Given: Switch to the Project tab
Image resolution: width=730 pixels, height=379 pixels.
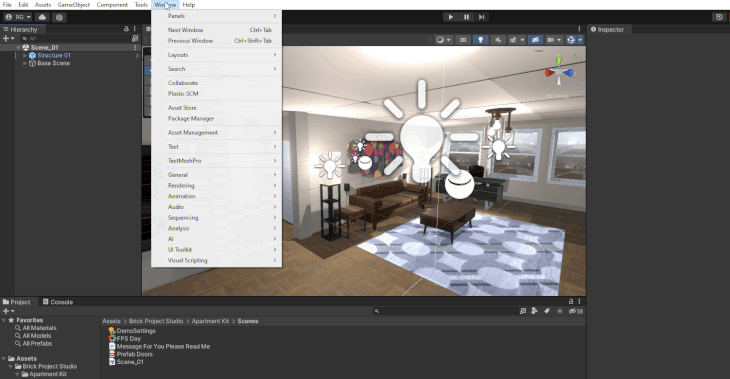Looking at the screenshot, I should click(17, 302).
